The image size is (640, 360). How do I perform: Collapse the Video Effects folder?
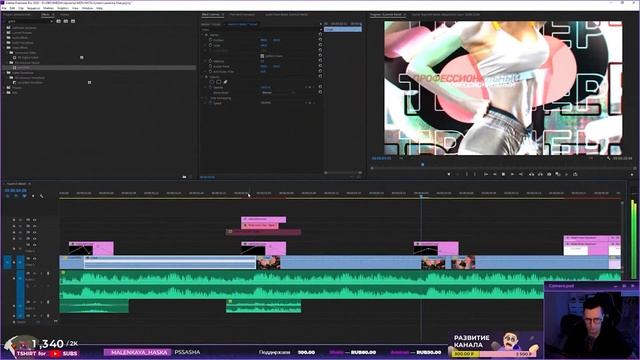pos(5,48)
